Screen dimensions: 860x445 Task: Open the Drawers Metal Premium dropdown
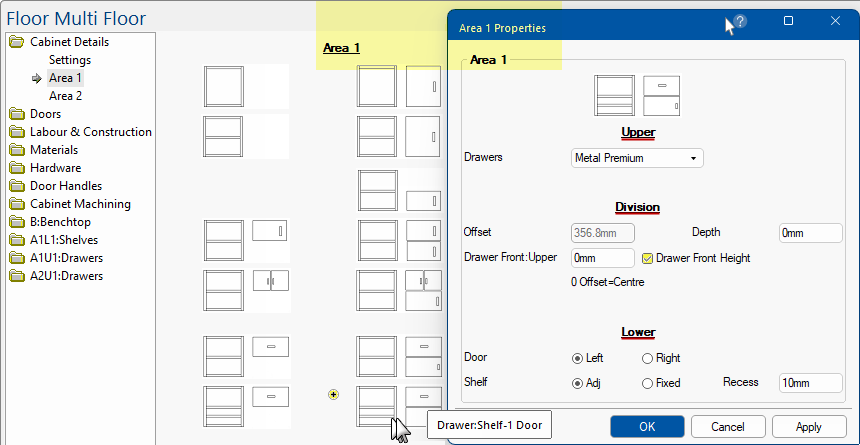637,158
